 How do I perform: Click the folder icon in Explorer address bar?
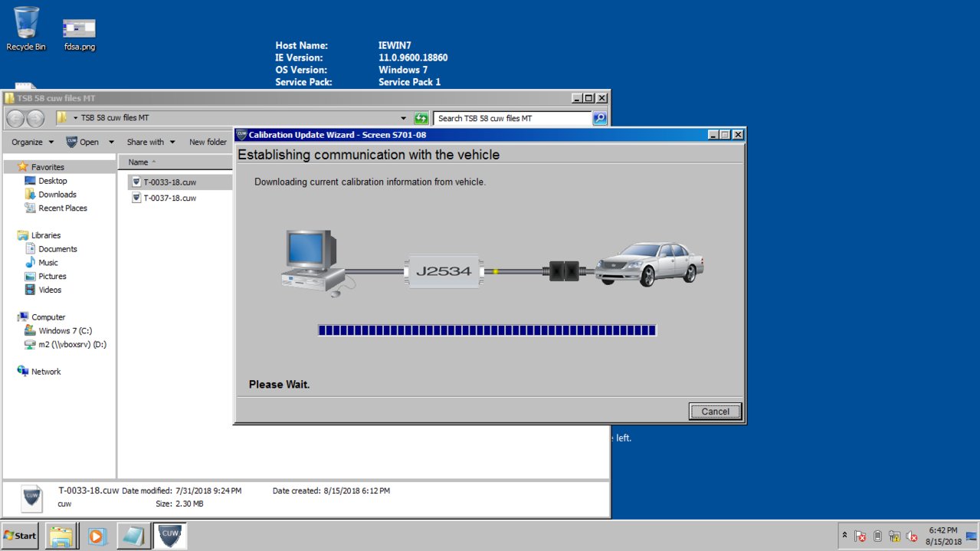click(x=61, y=118)
